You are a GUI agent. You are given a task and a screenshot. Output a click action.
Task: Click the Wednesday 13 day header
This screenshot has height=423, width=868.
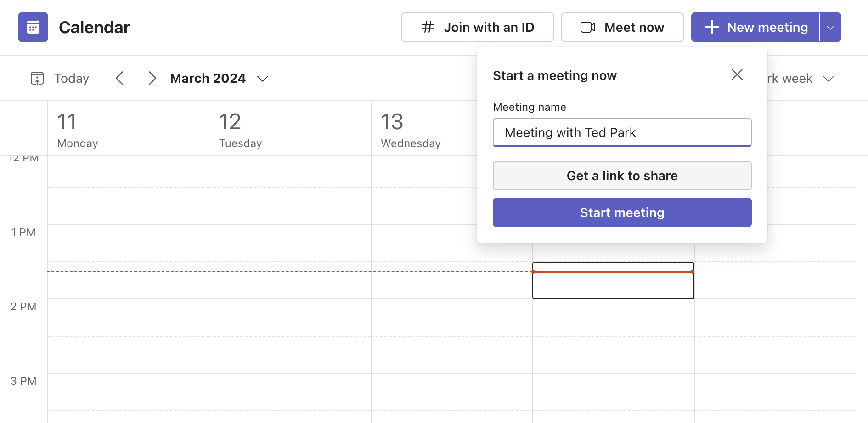410,129
